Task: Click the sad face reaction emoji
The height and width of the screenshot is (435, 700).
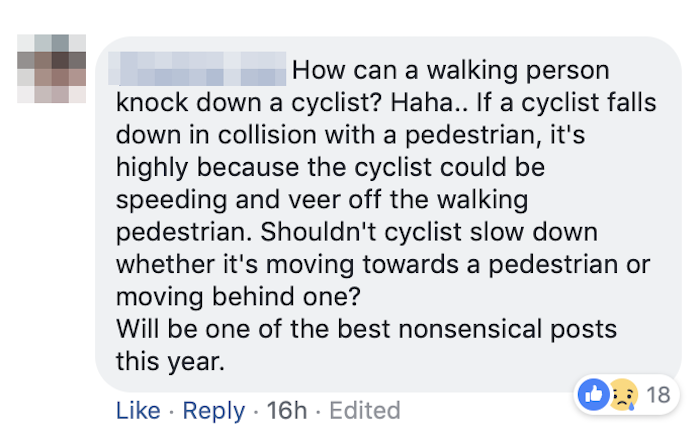Action: tap(622, 394)
